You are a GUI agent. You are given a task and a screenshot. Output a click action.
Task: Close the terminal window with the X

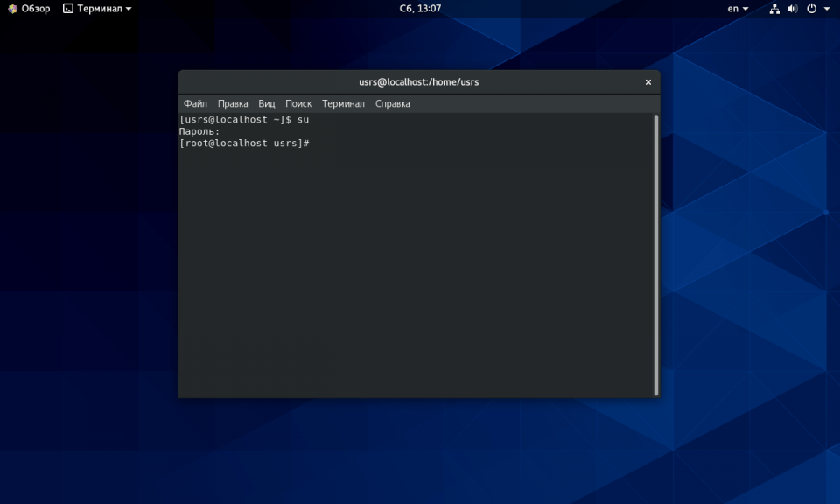pos(648,82)
